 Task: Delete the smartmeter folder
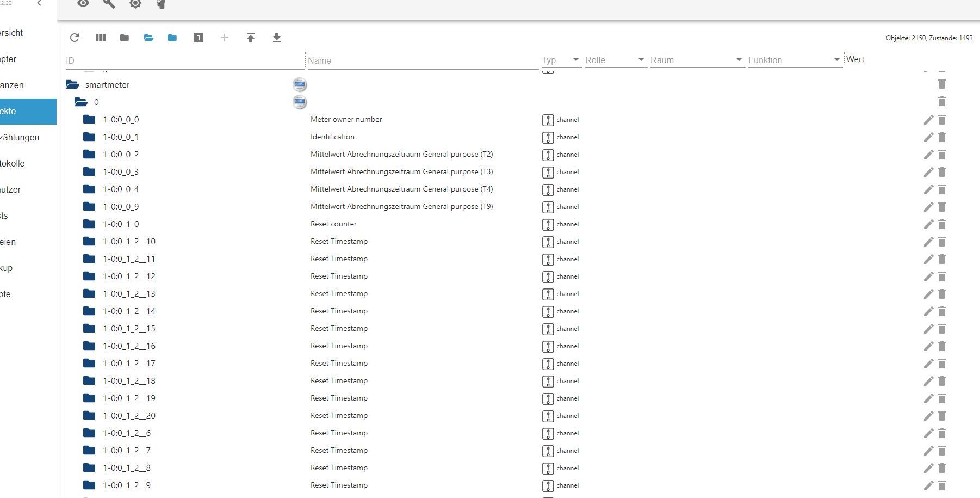[x=942, y=84]
